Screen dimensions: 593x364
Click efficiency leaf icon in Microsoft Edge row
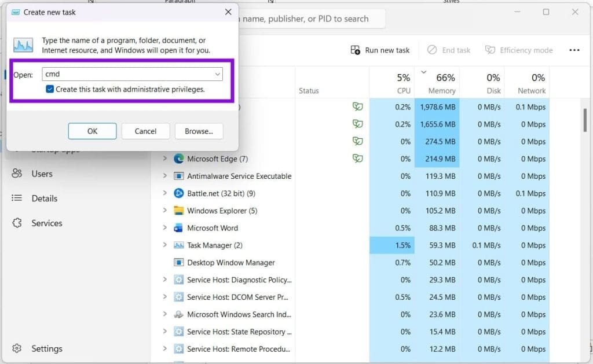pos(357,159)
